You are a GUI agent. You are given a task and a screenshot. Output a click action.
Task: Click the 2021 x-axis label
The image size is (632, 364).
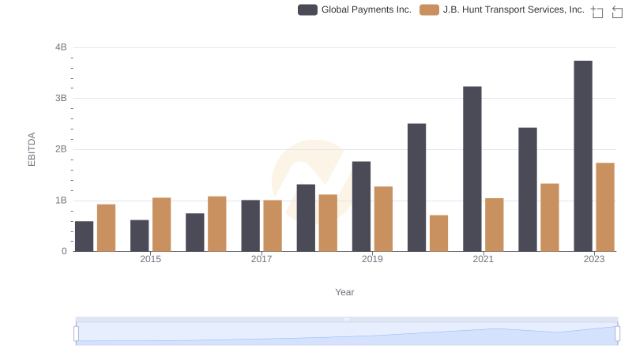coord(483,259)
